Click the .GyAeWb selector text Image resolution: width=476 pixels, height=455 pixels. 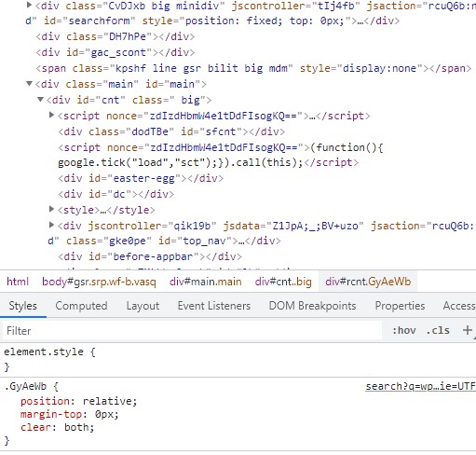point(25,386)
